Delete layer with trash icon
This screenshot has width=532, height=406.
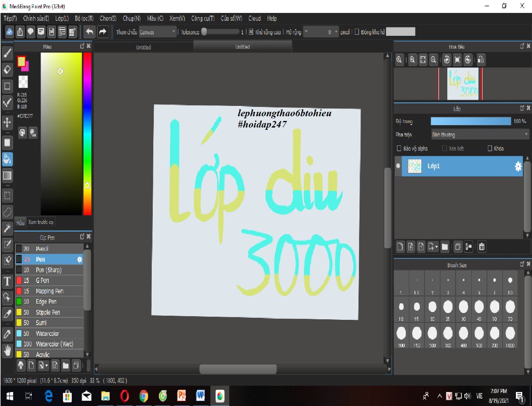pos(482,247)
